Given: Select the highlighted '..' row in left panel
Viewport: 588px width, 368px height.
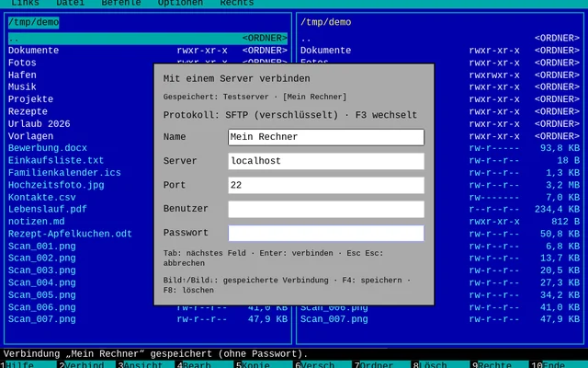Looking at the screenshot, I should [148, 39].
